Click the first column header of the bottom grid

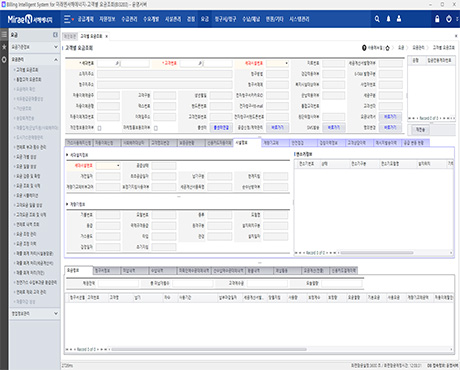click(76, 297)
